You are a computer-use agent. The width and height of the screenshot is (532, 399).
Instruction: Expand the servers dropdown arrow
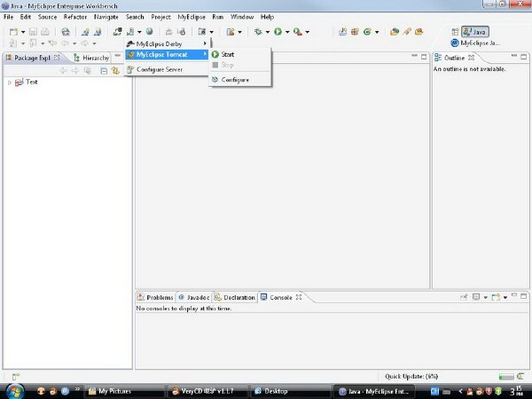139,32
